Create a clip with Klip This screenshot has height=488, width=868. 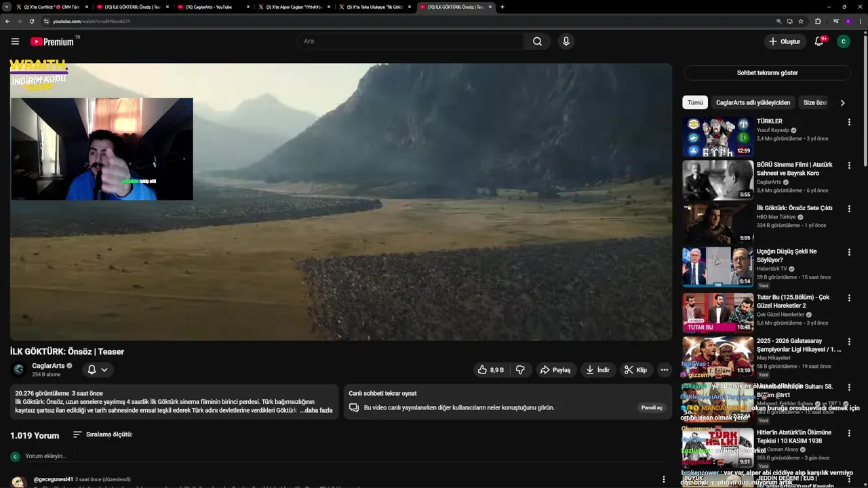pyautogui.click(x=636, y=370)
